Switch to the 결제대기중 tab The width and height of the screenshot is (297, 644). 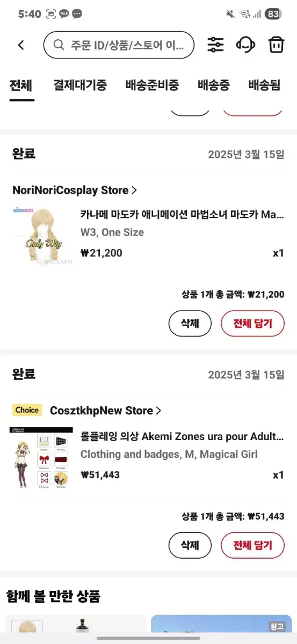click(80, 85)
